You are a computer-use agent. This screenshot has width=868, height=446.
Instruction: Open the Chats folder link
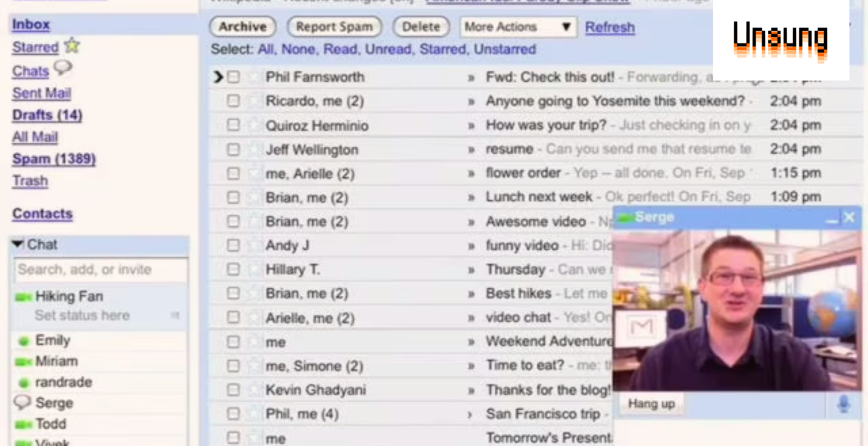[x=30, y=71]
